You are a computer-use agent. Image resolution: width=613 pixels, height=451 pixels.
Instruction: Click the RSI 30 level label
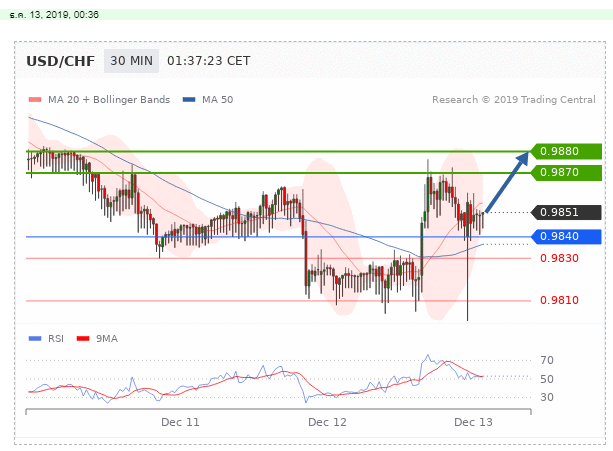tap(547, 397)
